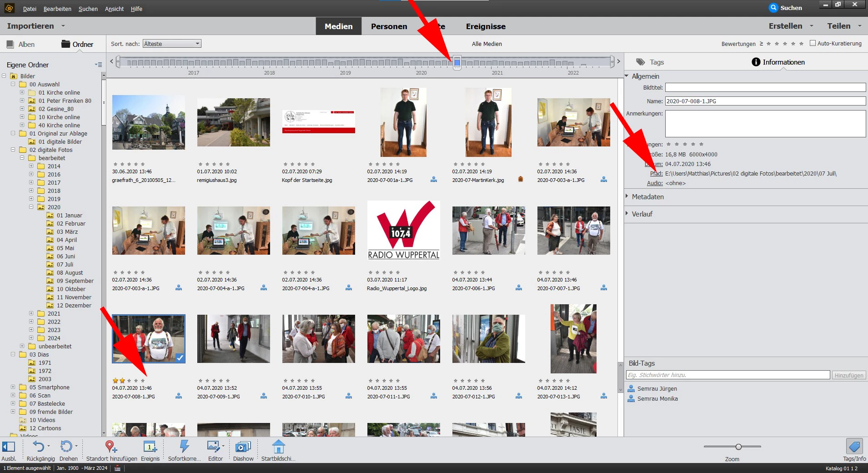Viewport: 868px width, 473px height.
Task: Start the Diashow slideshow
Action: (x=243, y=447)
